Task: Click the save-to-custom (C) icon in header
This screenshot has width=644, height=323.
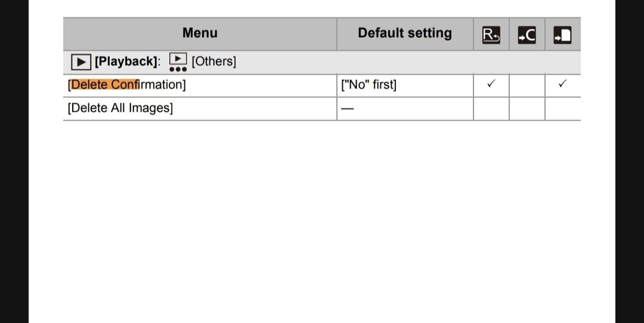Action: pyautogui.click(x=527, y=36)
